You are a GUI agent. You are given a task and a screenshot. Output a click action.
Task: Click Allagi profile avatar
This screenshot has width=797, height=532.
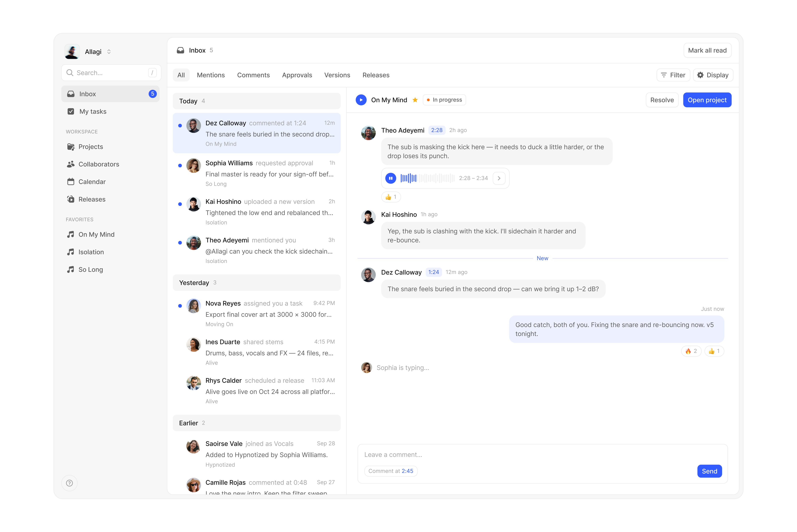(72, 52)
